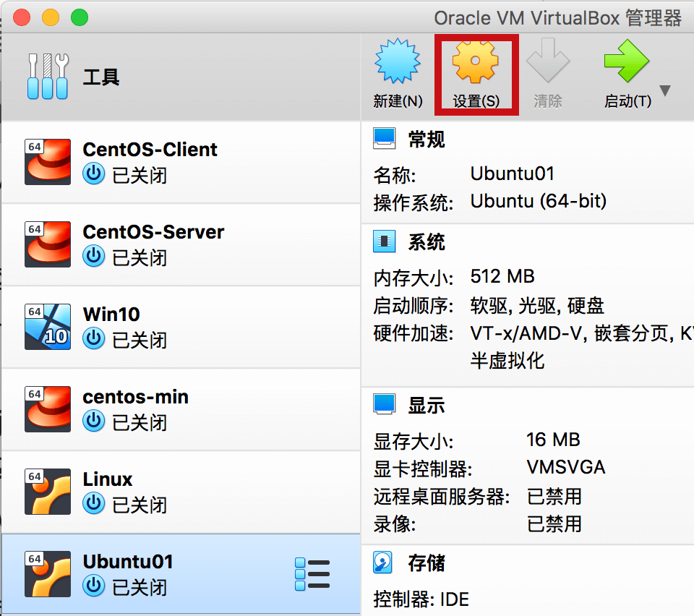Click the Ubuntu01 orange OS icon

[48, 573]
